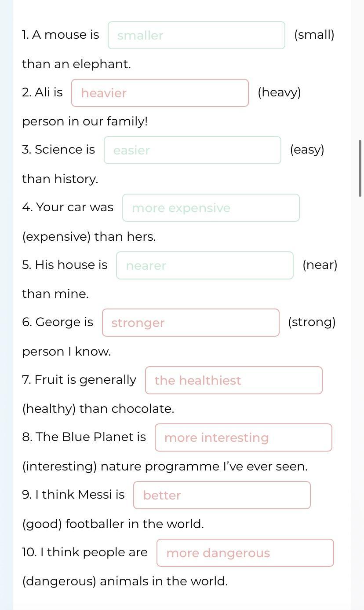Click the '(heavy)' hint text
Viewport: 364px width, 610px height.
(280, 92)
